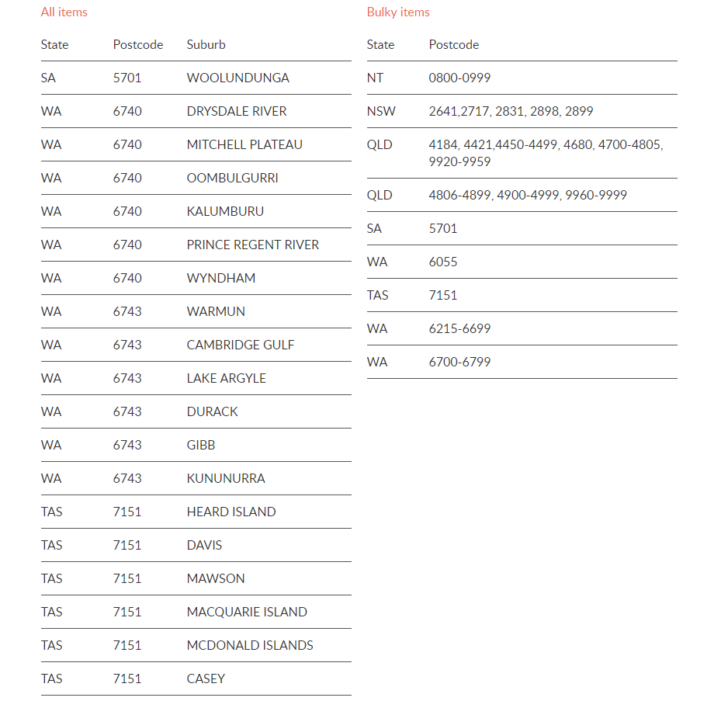Click the CASEY suburb entry
The image size is (728, 701).
pos(206,678)
